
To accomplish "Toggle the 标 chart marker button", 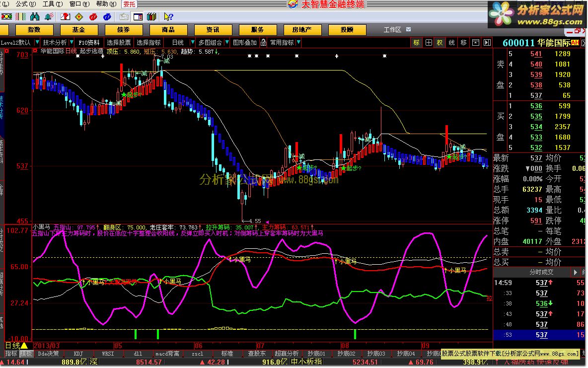I will click(x=417, y=42).
